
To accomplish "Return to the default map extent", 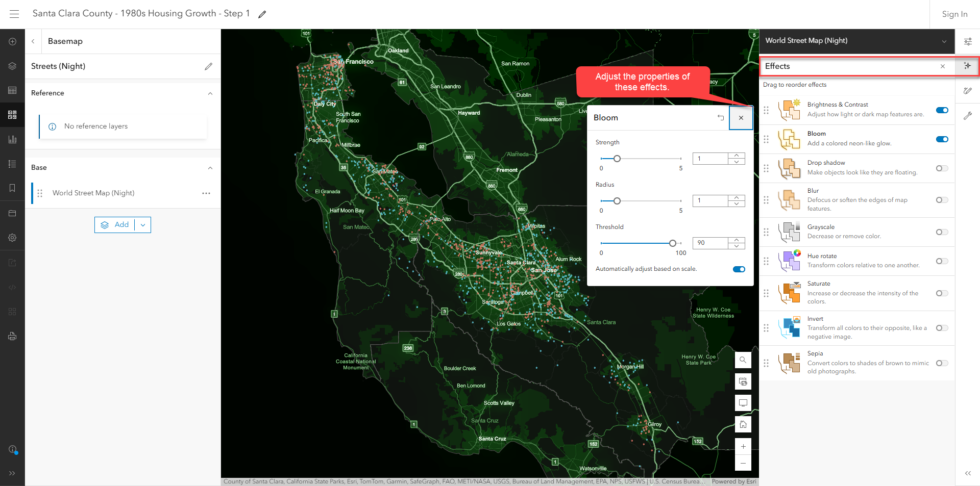I will [x=743, y=424].
